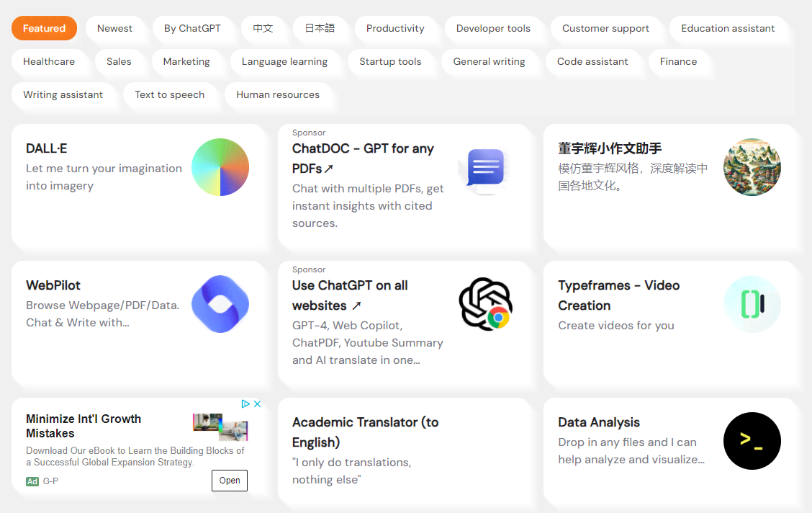This screenshot has height=513, width=812.
Task: Click the ChatDOC blue chat bubble icon
Action: click(x=485, y=168)
